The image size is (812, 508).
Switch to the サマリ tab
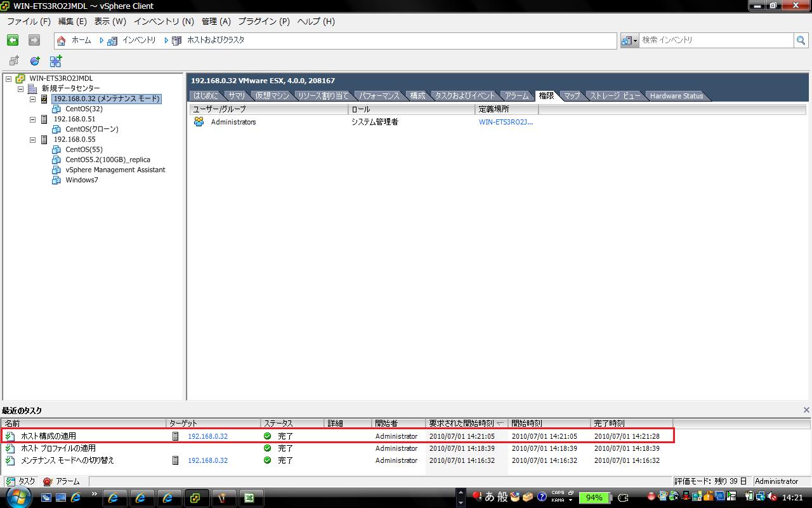point(237,96)
